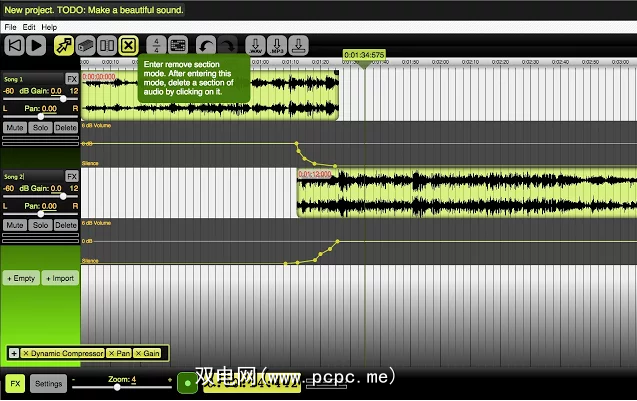Decrease zoom with the minus sign
This screenshot has width=637, height=401.
point(74,379)
